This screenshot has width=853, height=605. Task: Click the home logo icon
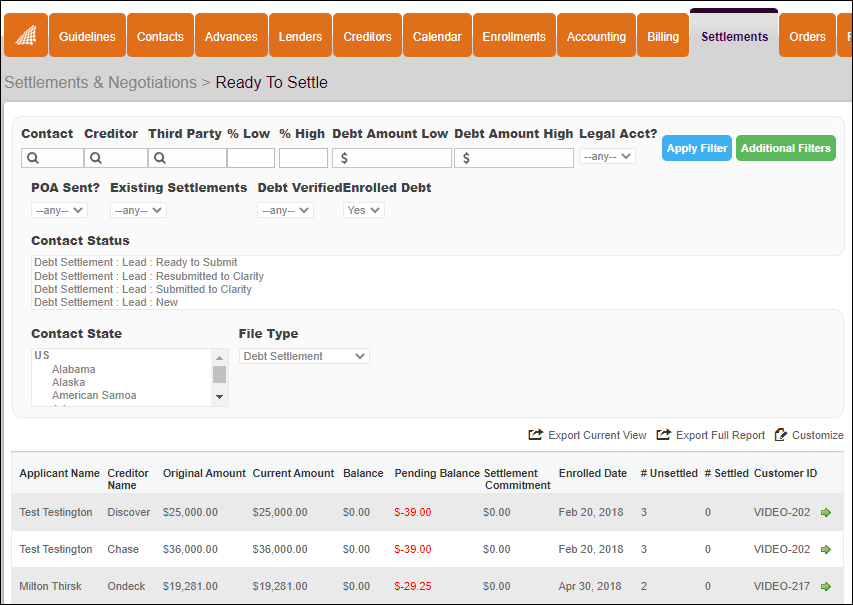coord(25,36)
